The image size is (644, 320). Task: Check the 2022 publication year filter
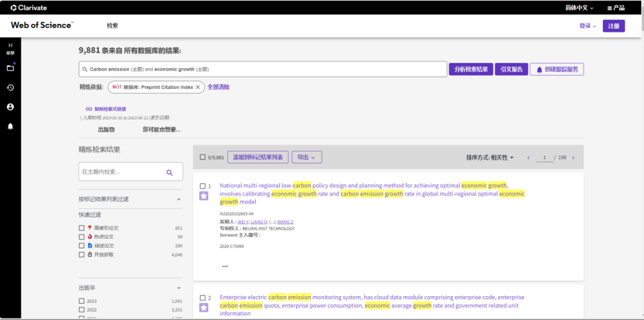[82, 310]
